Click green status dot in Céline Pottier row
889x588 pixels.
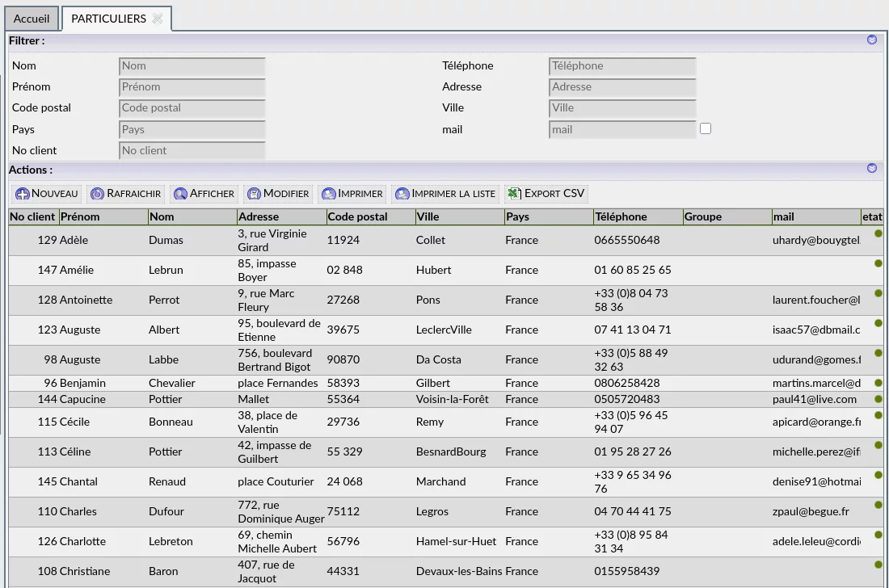pos(878,445)
